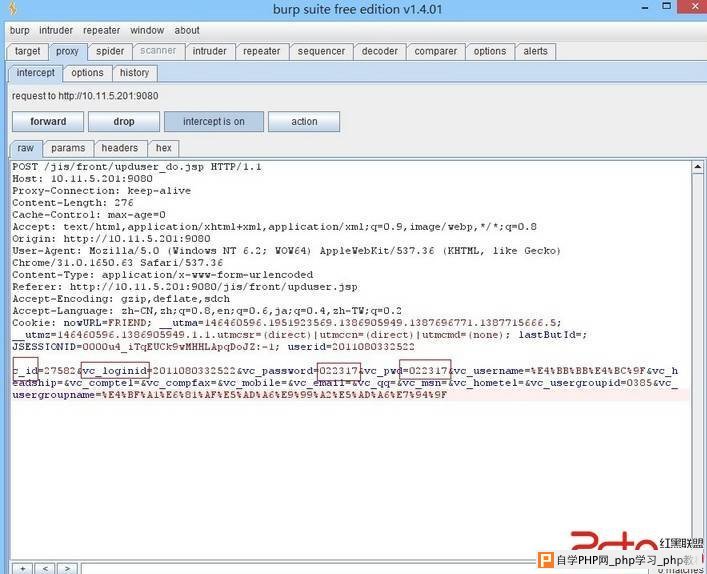Viewport: 707px width, 574px height.
Task: Click the Burp Suite title bar icon
Action: click(x=13, y=8)
